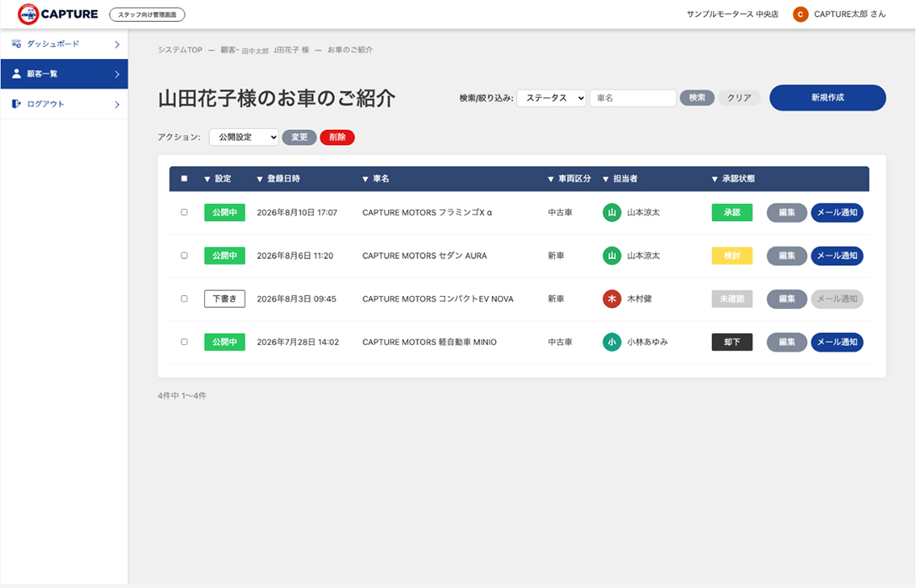Click the black 却下 status badge
This screenshot has width=916, height=588.
(x=732, y=342)
